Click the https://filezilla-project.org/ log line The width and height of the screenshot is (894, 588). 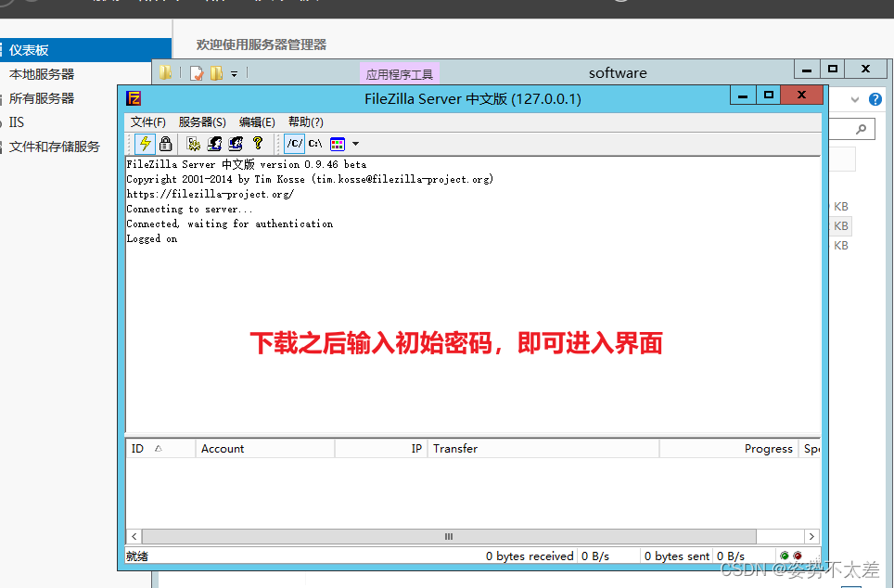coord(211,195)
